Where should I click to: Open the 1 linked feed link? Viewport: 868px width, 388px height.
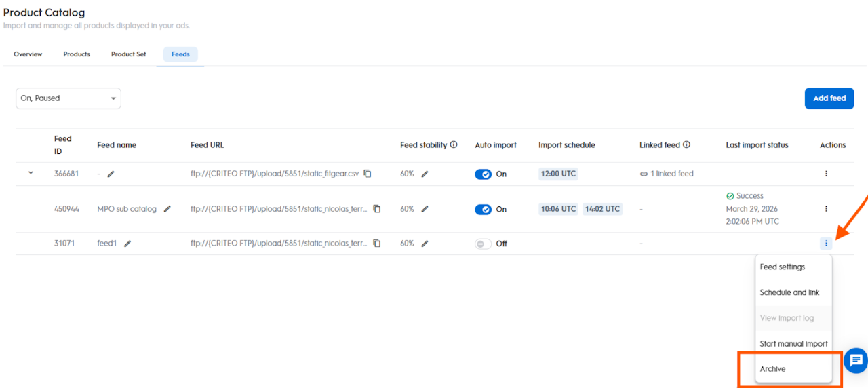[x=672, y=174]
